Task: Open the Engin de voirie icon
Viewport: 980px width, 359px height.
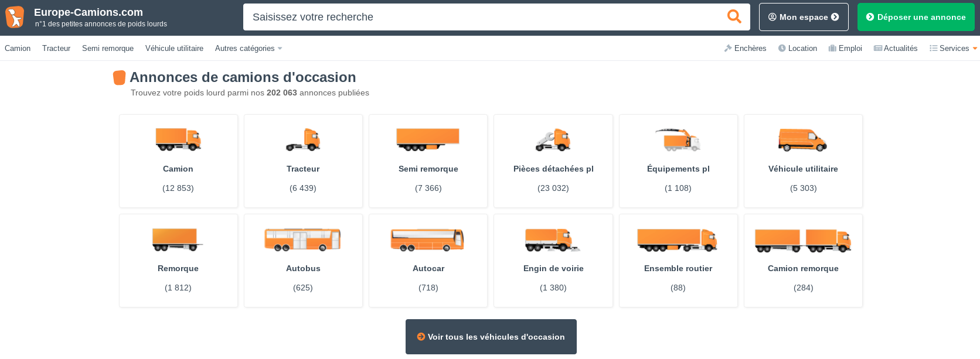Action: point(553,240)
